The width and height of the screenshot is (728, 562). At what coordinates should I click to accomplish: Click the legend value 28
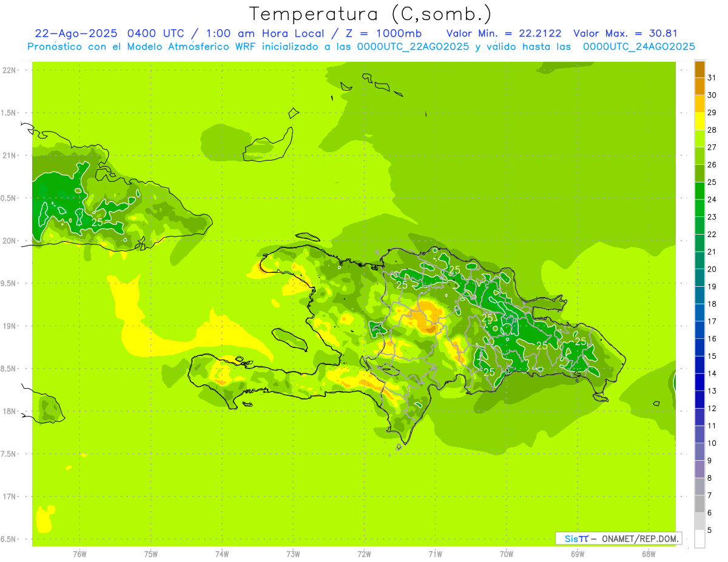click(x=712, y=130)
